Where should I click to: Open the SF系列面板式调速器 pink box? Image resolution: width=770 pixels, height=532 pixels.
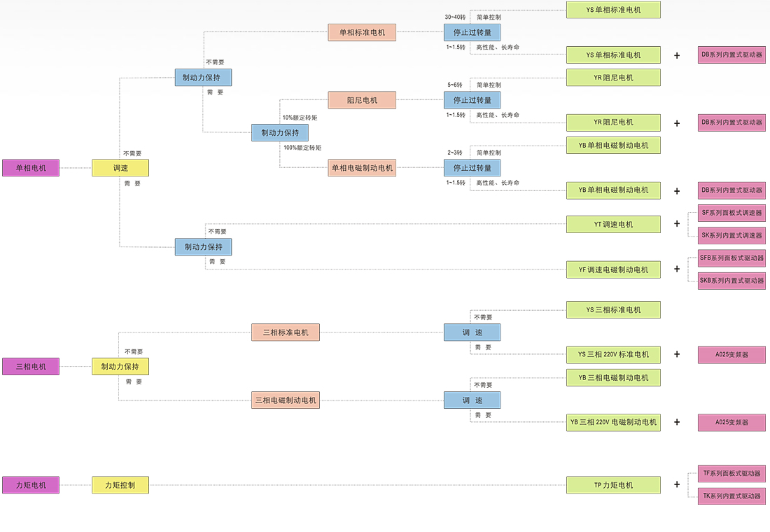click(731, 213)
